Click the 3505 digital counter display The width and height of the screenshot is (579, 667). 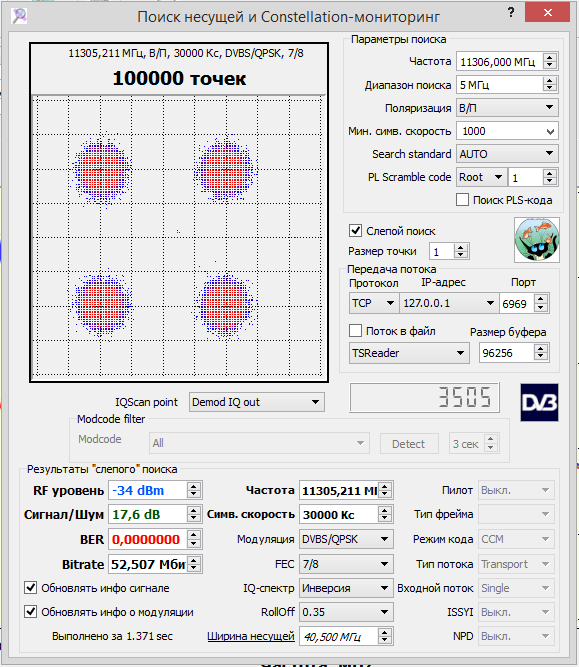[x=424, y=397]
